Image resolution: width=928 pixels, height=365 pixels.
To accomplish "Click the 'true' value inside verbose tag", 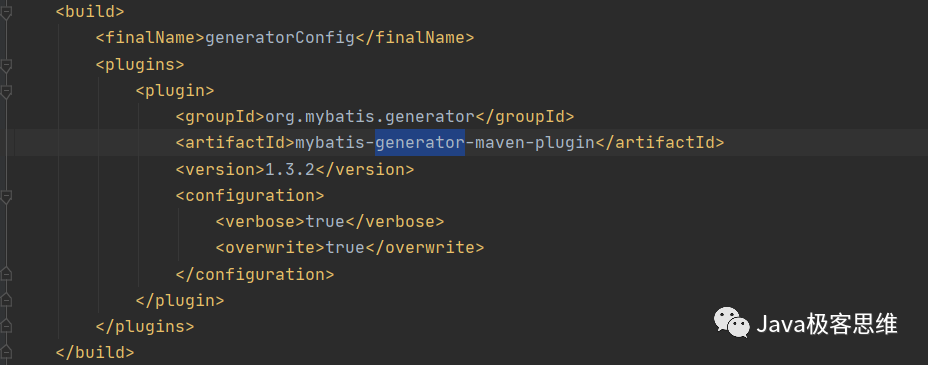I will click(324, 222).
